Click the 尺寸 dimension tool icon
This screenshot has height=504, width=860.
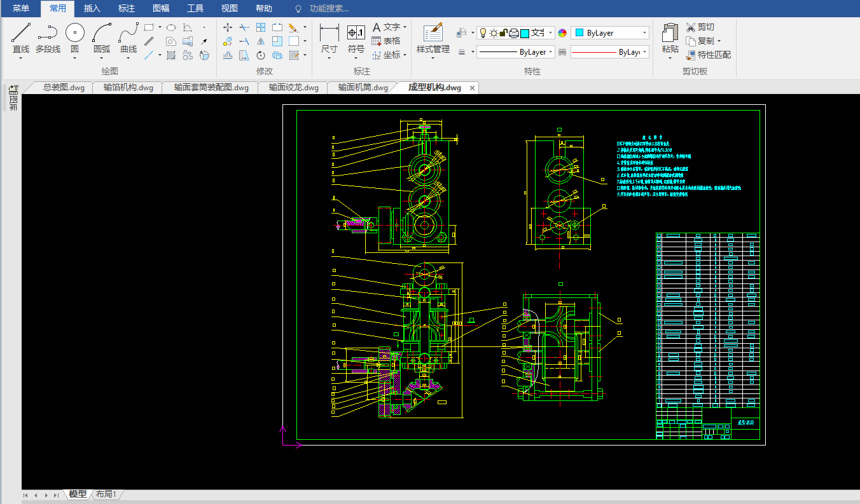tap(329, 33)
